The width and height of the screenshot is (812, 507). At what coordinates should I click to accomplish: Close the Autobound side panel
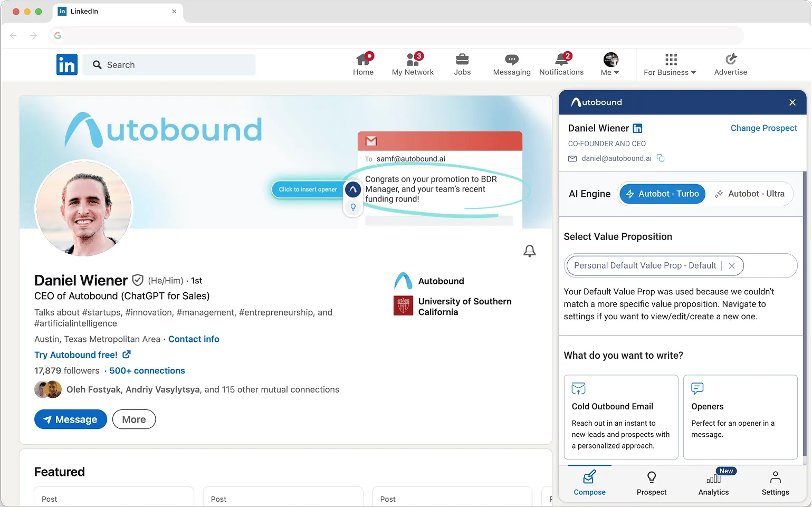pos(792,102)
